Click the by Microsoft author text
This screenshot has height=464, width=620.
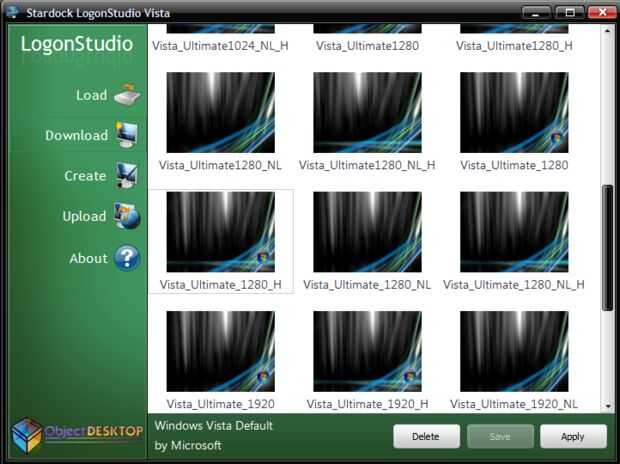pyautogui.click(x=188, y=446)
